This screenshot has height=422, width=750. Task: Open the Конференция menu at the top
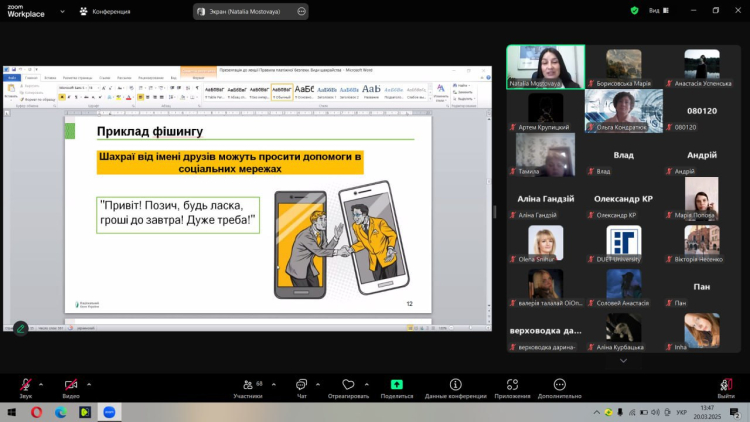[110, 11]
